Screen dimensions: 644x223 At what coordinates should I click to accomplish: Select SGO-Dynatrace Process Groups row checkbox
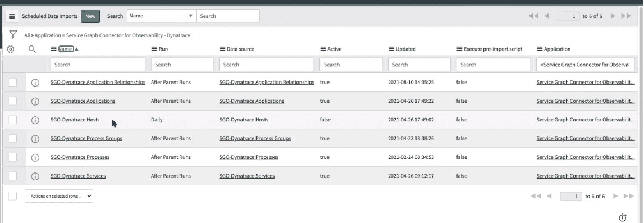pyautogui.click(x=13, y=138)
